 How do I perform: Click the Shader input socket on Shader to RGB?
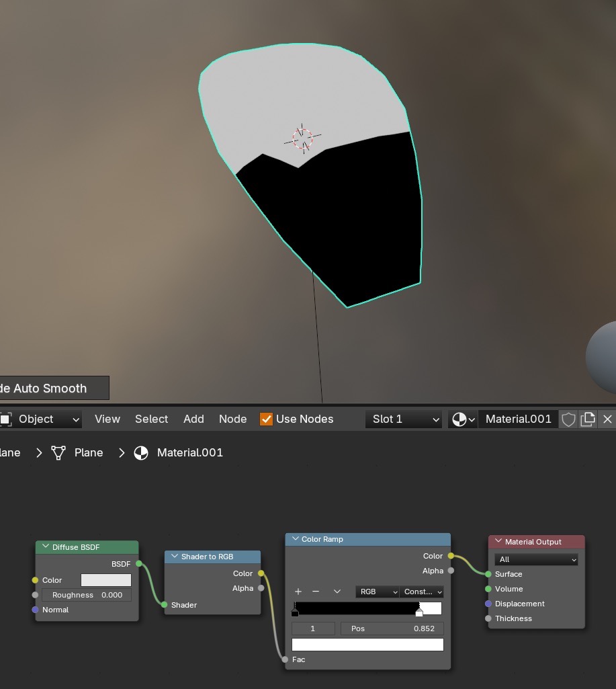164,604
